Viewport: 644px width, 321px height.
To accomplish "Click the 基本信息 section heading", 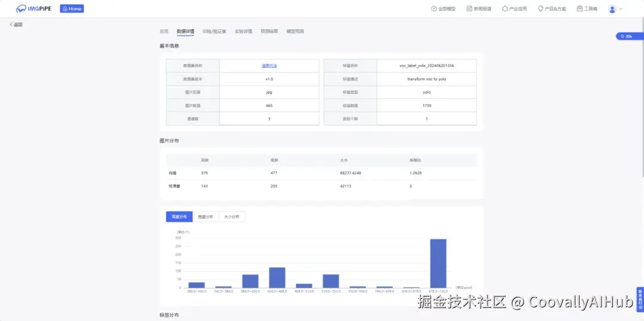I will (169, 46).
